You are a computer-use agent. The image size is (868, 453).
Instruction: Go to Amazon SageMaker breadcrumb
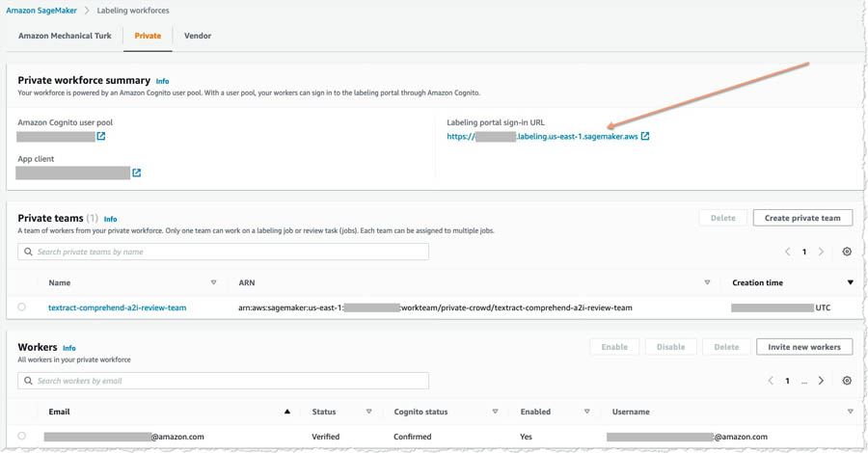pos(41,11)
